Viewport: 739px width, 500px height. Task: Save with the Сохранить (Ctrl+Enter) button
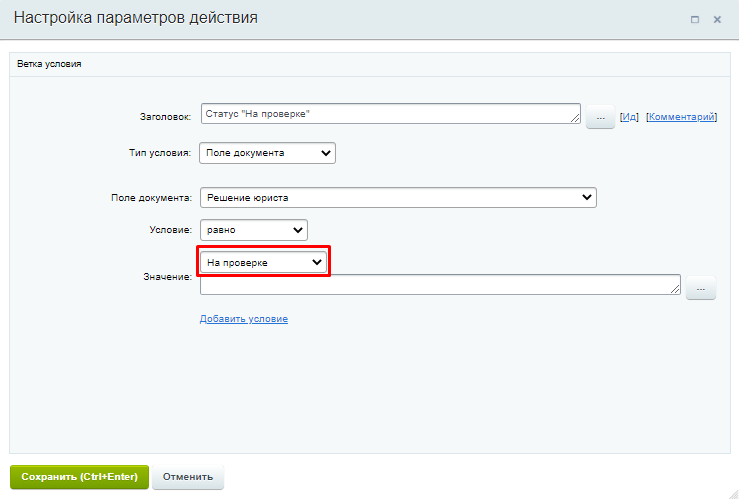click(x=79, y=477)
